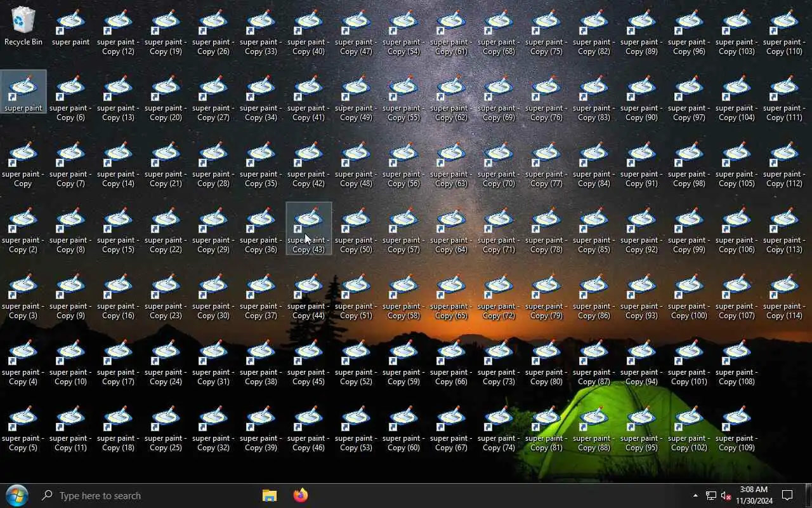Select super paint - Copy (49) shortcut
Image resolution: width=812 pixels, height=508 pixels.
[357, 98]
